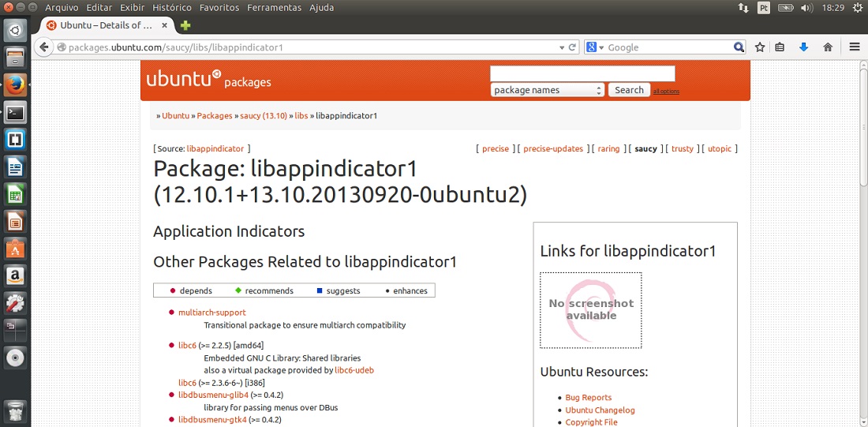Open the Downloads arrow in the toolbar

[803, 47]
